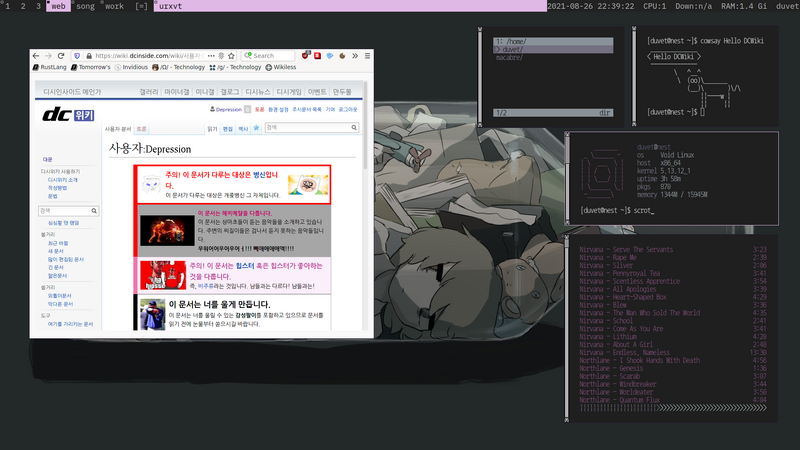Click the Firefox Search box

pyautogui.click(x=268, y=56)
